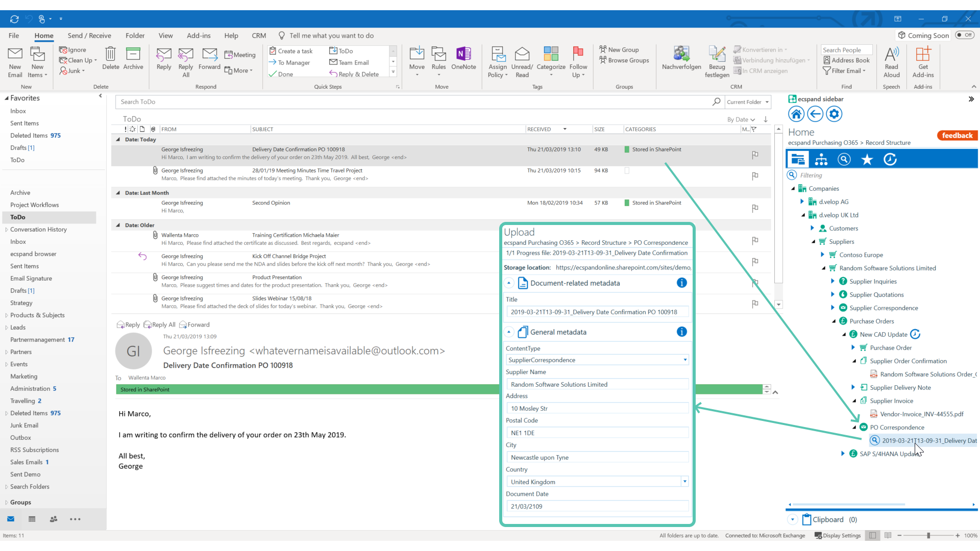
Task: Expand Contoso Europe tree node
Action: coord(822,255)
